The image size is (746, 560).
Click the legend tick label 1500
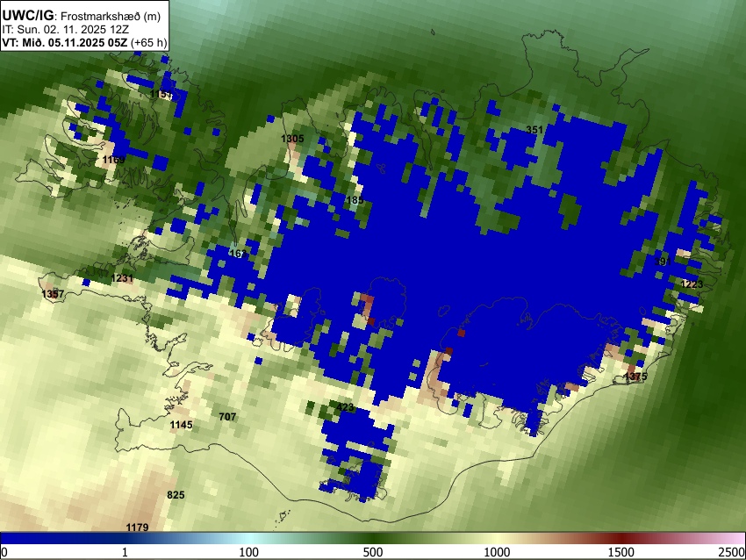coord(621,552)
